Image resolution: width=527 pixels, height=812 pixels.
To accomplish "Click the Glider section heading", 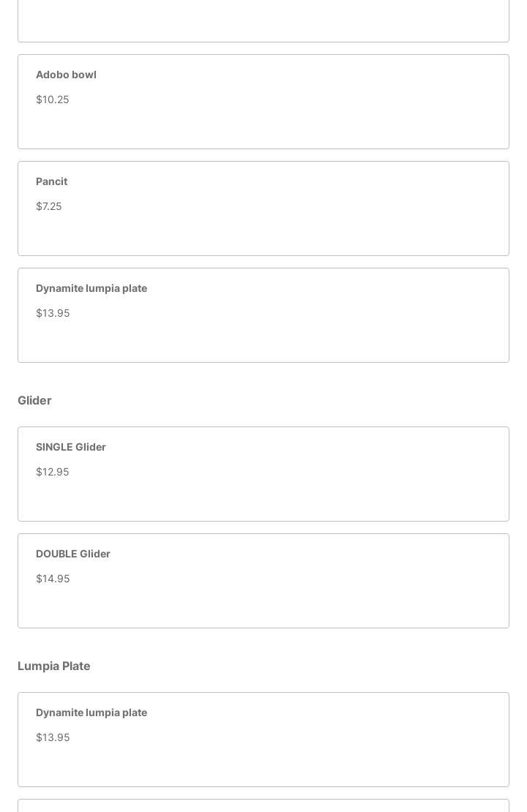I will (x=34, y=400).
